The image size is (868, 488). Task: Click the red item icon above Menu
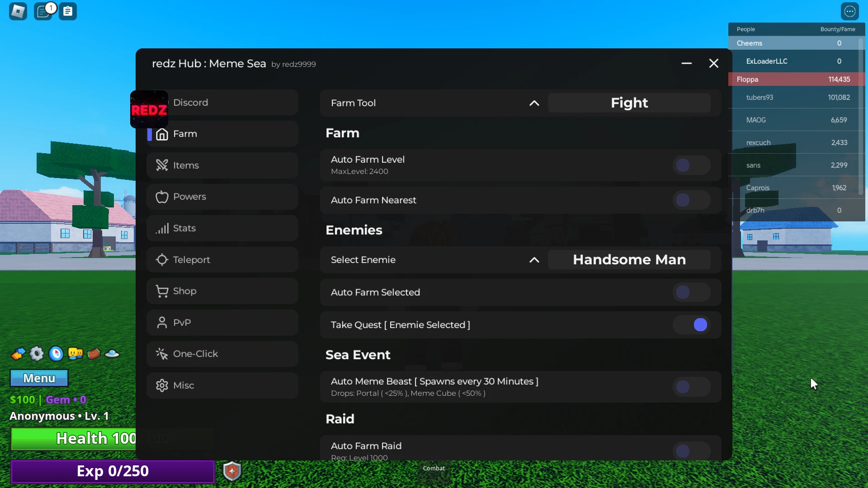point(94,354)
